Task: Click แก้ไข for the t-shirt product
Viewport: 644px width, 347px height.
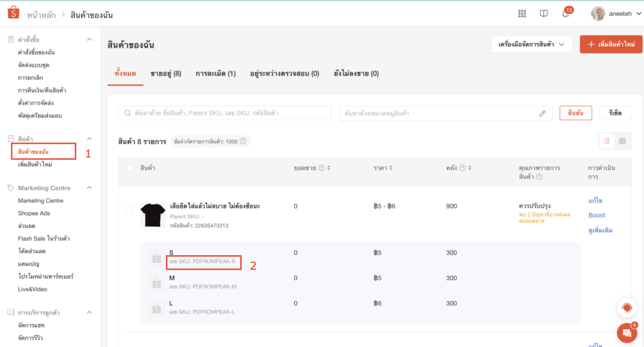Action: (595, 201)
